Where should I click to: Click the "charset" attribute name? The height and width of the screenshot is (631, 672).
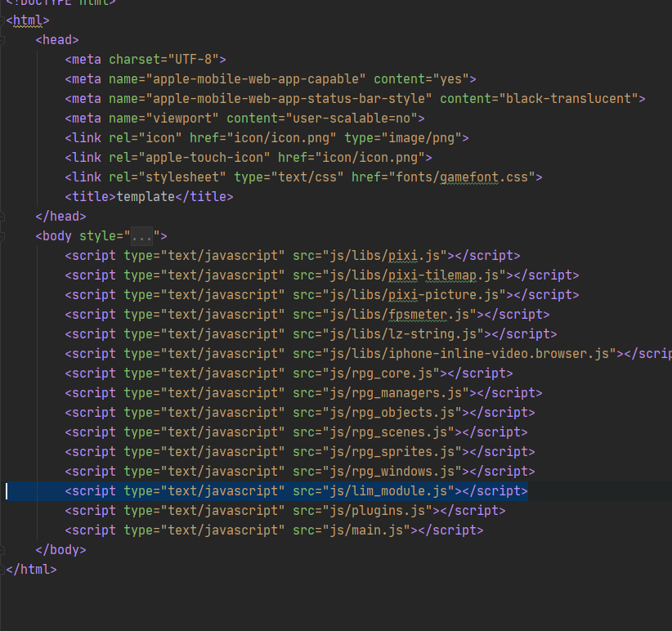[134, 60]
